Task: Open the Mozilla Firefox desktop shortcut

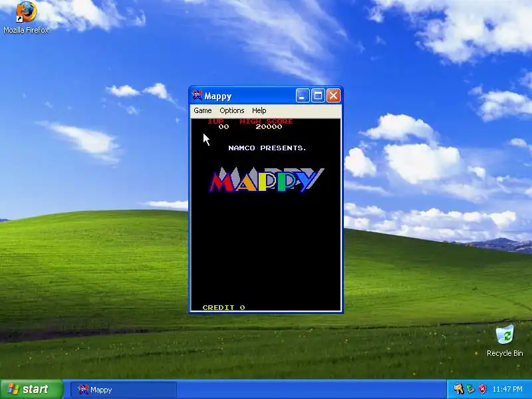Action: tap(26, 17)
